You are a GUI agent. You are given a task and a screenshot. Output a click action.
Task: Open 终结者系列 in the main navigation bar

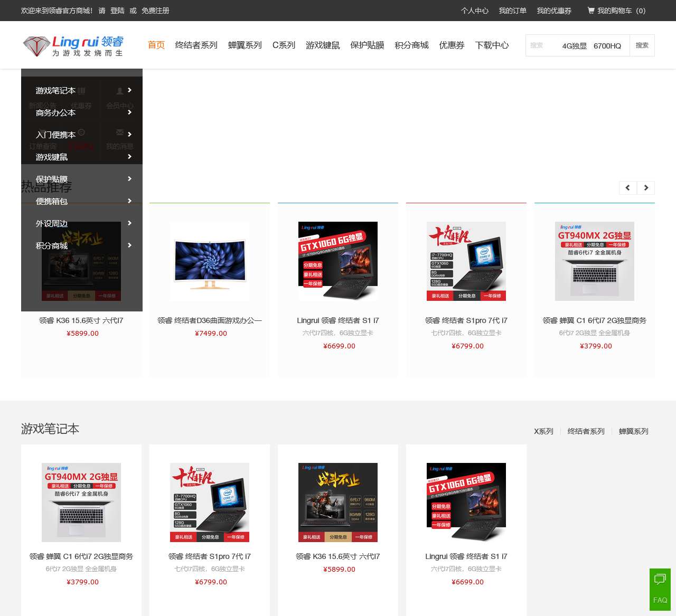point(196,45)
